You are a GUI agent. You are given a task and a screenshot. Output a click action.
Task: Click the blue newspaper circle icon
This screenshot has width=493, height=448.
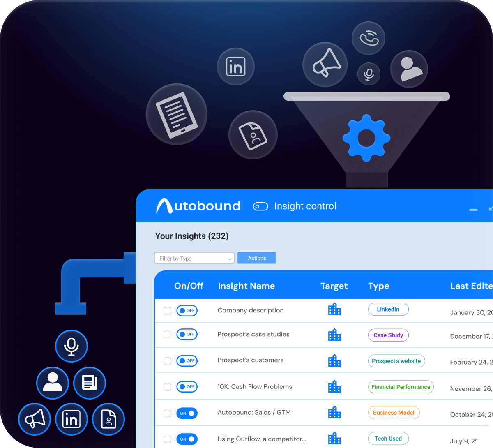click(90, 383)
